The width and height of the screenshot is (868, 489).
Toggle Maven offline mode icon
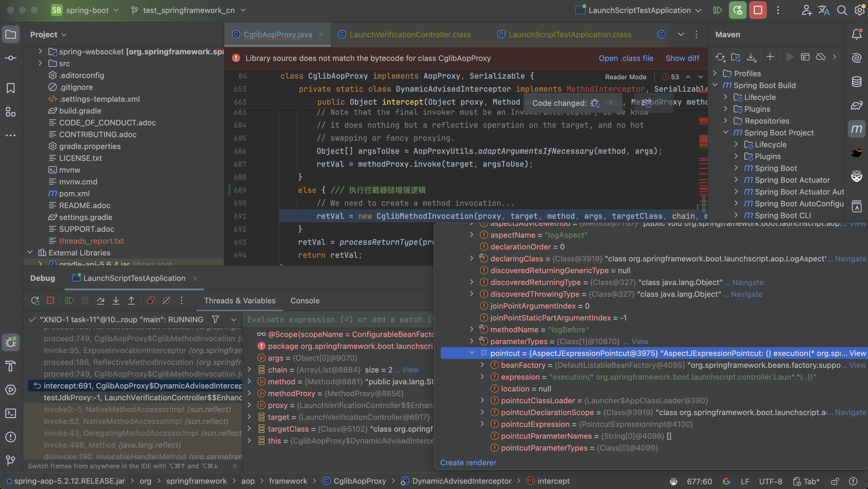point(820,57)
